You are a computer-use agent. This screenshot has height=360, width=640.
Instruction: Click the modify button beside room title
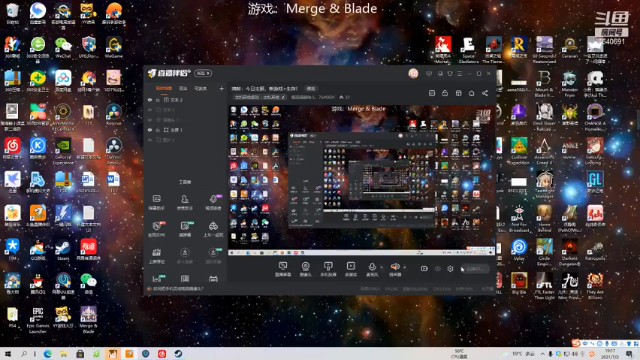click(x=311, y=89)
